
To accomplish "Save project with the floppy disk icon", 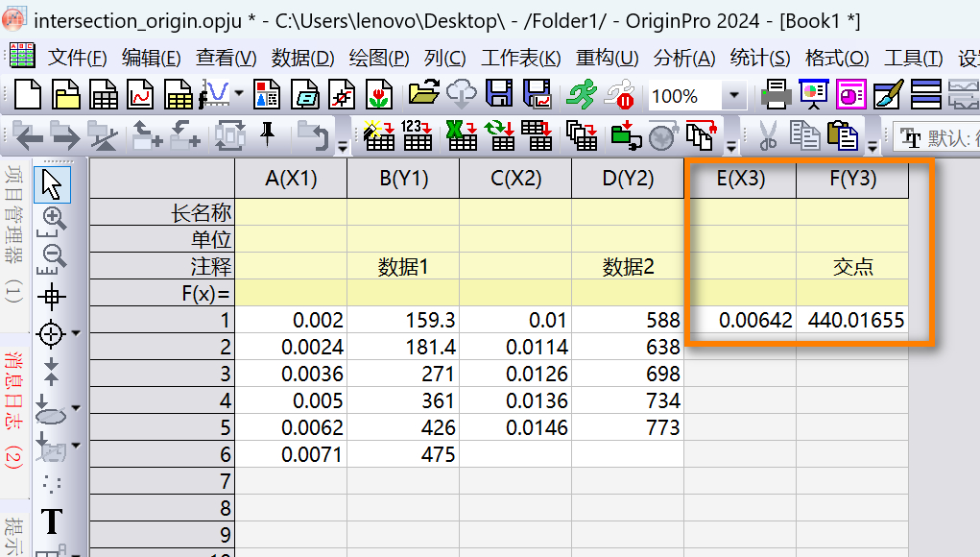I will point(499,95).
